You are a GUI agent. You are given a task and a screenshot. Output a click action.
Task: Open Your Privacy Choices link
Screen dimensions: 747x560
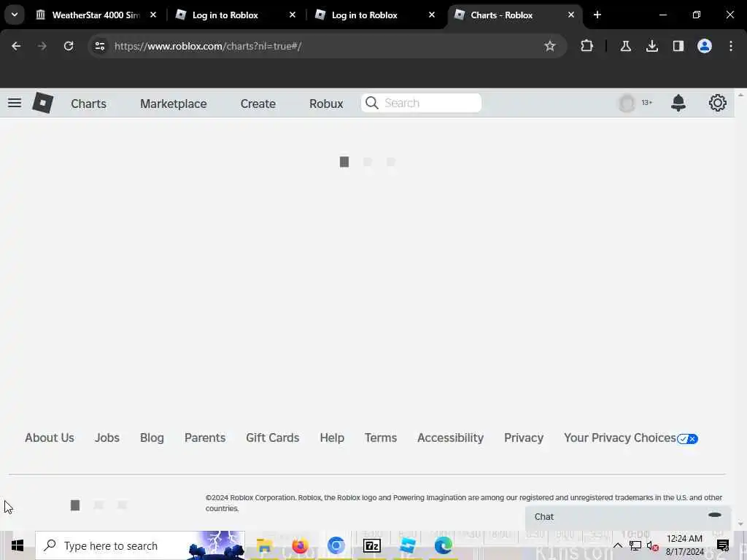click(x=631, y=438)
